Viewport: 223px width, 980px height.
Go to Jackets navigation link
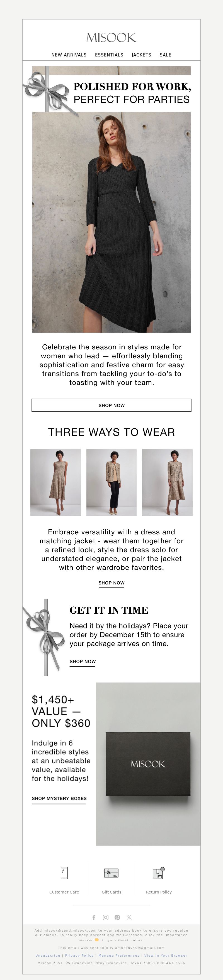141,55
